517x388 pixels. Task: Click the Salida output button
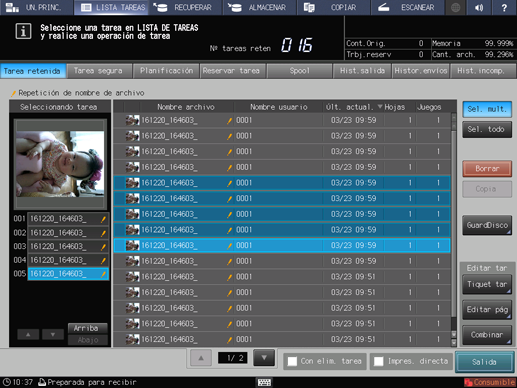tap(484, 362)
